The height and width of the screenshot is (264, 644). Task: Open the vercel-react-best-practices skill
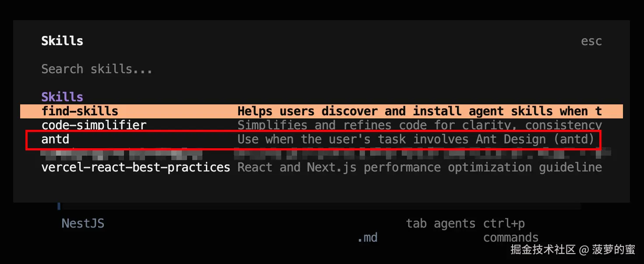[135, 168]
